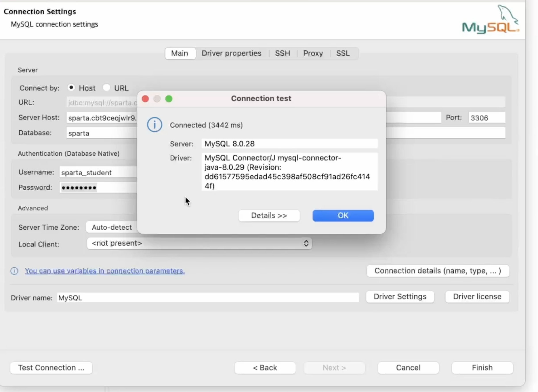The height and width of the screenshot is (392, 538).
Task: Open the Proxy tab
Action: pyautogui.click(x=313, y=54)
